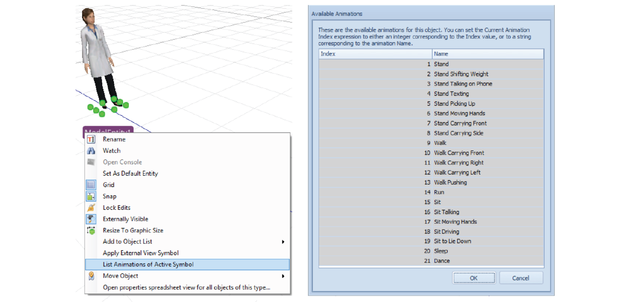The width and height of the screenshot is (644, 302).
Task: Click the Move Object icon
Action: click(x=91, y=276)
